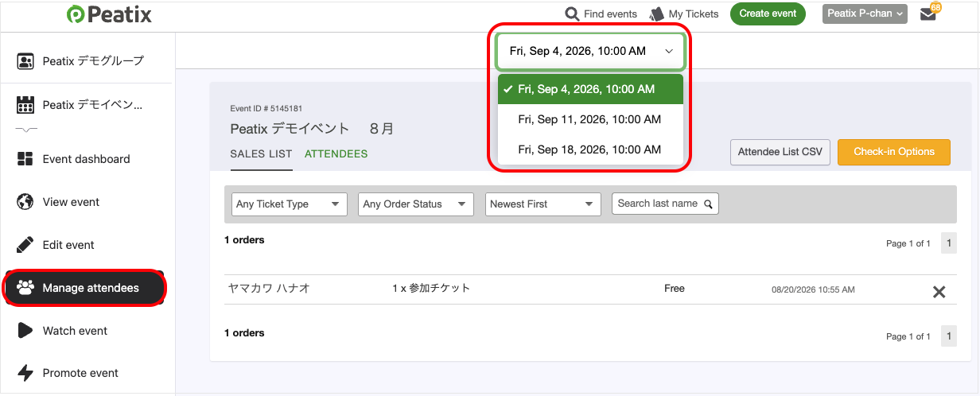
Task: Open the Any Order Status dropdown
Action: (x=416, y=204)
